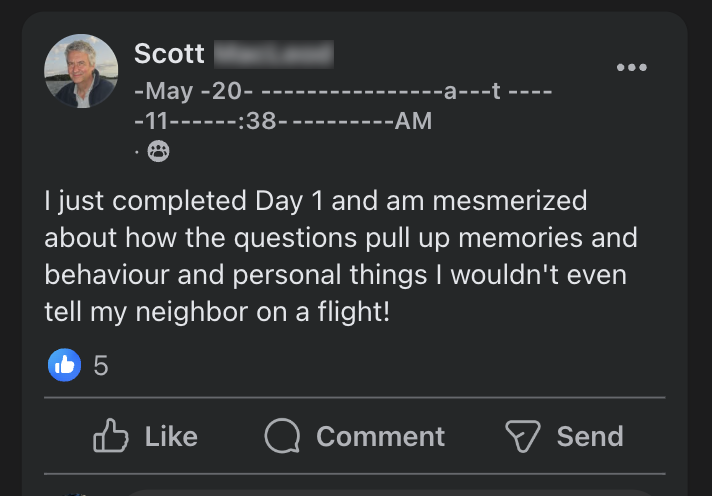The image size is (712, 496).
Task: Click the outlined thumbs-up Like icon
Action: pos(110,436)
